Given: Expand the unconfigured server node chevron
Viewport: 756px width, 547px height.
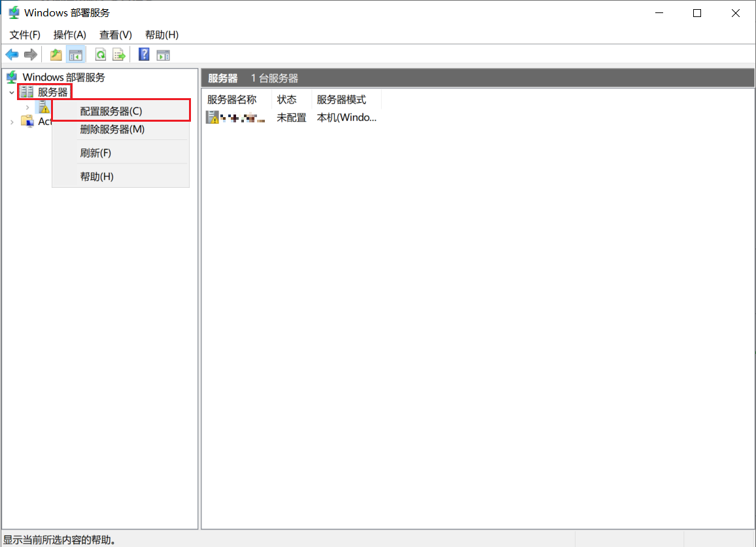Looking at the screenshot, I should point(27,107).
